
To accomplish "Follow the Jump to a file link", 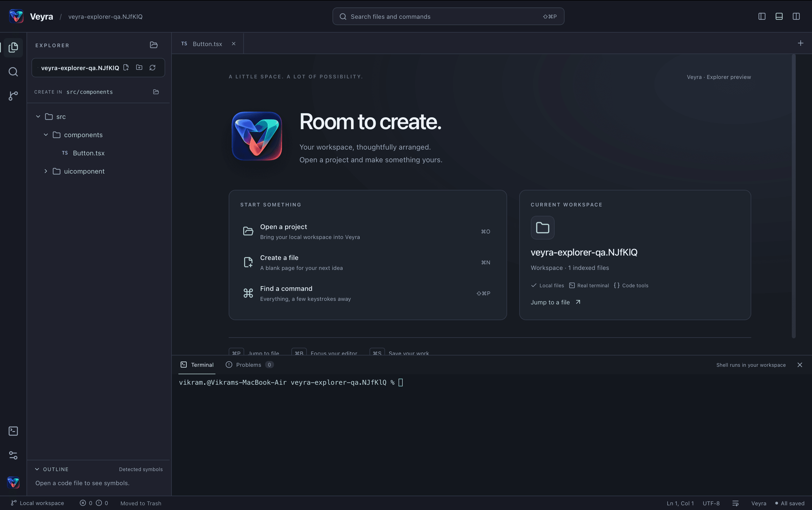I will point(555,302).
